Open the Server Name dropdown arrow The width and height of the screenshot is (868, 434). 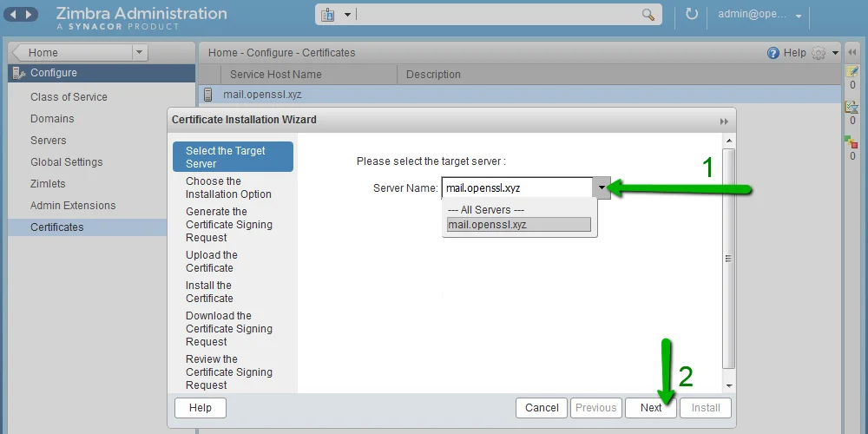(602, 187)
